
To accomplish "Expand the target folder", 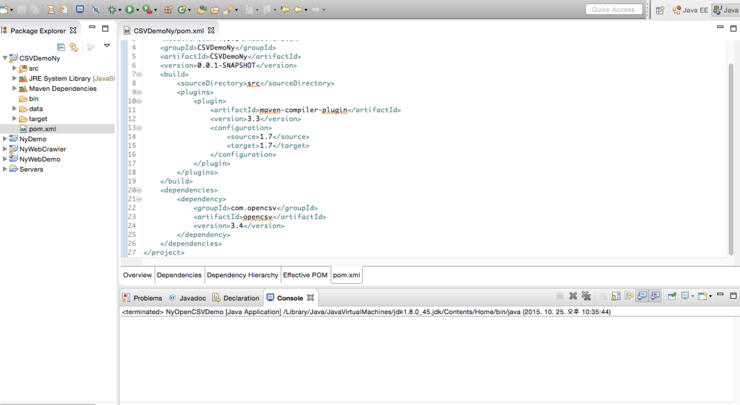I will 14,118.
